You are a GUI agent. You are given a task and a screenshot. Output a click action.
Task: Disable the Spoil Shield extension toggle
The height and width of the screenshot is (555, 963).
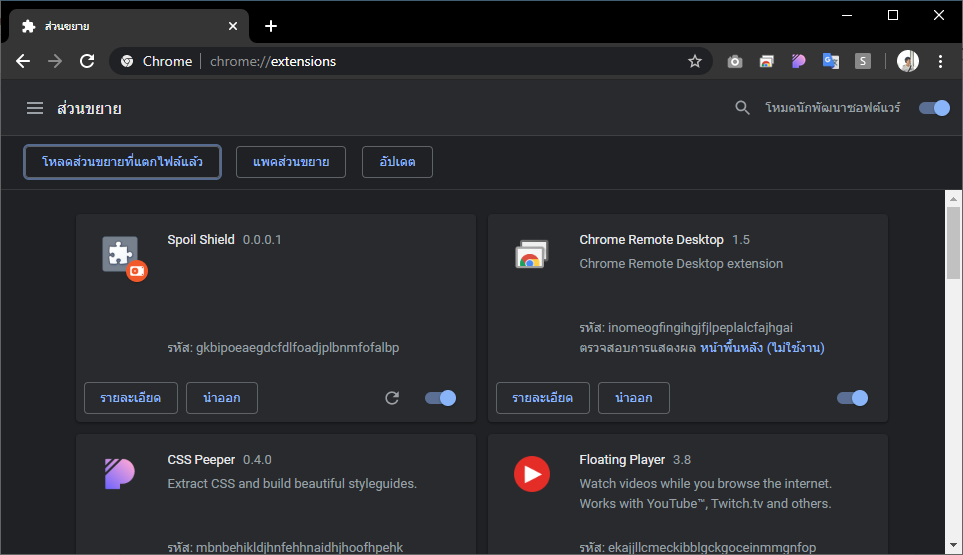click(440, 398)
